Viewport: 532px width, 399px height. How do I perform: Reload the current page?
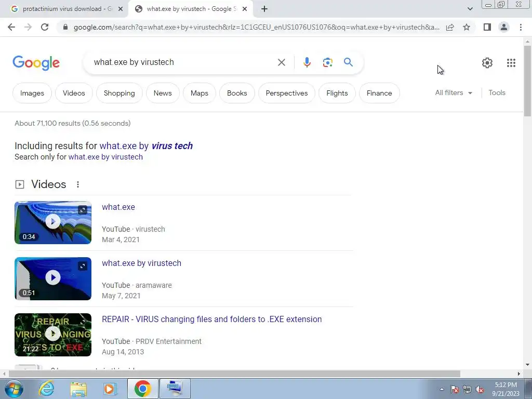[x=45, y=27]
